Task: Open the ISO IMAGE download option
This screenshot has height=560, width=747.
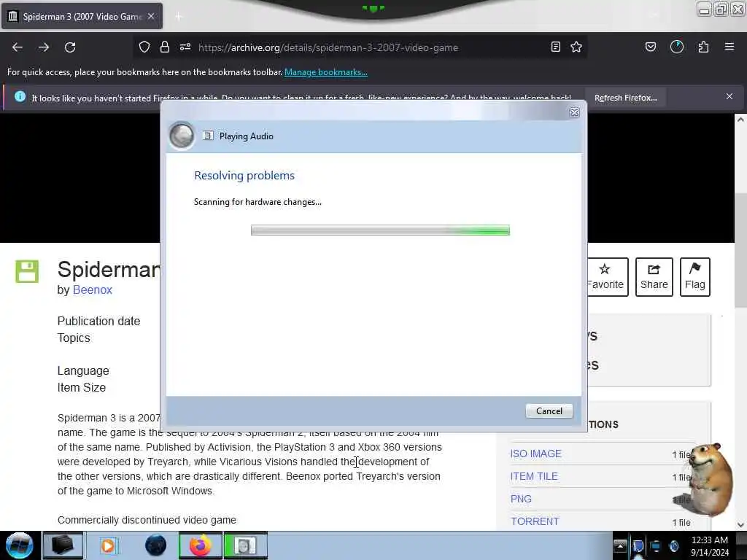Action: [x=536, y=454]
